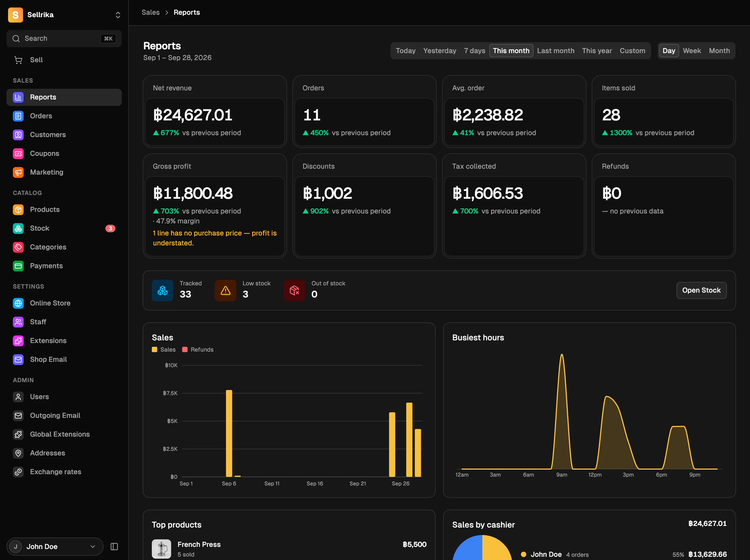Screen dimensions: 750x560
Task: Click the Marketing megaphone icon
Action: [x=18, y=172]
